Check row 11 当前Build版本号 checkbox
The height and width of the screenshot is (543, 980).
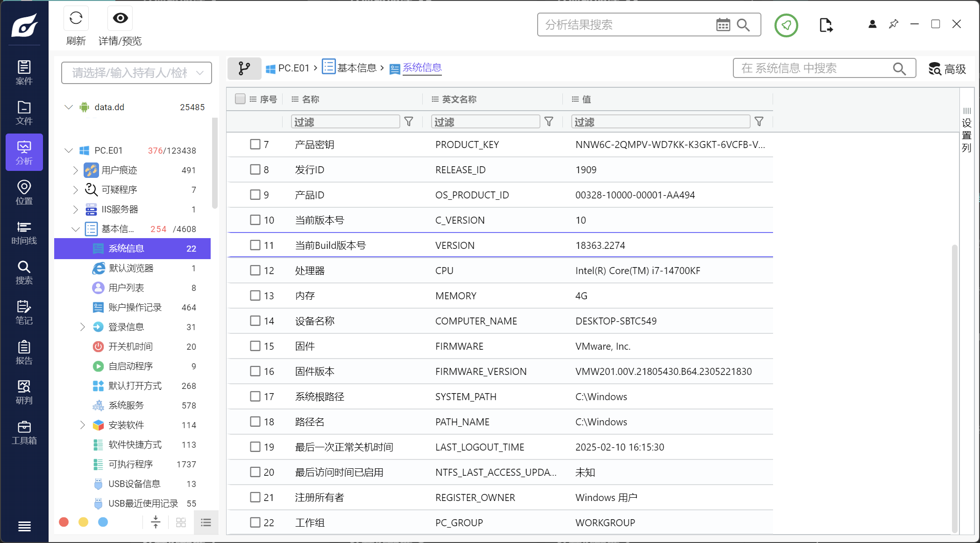[255, 245]
